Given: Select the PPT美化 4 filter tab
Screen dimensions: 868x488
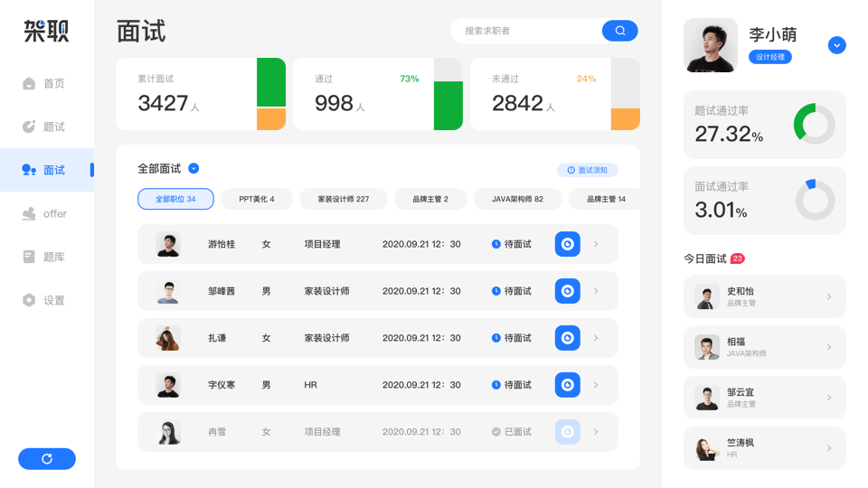Looking at the screenshot, I should click(x=257, y=199).
